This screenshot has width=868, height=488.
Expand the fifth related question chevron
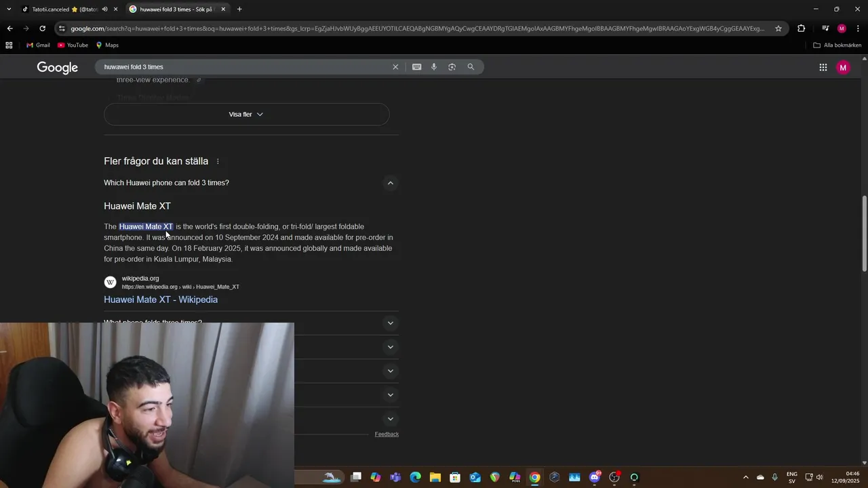coord(390,394)
